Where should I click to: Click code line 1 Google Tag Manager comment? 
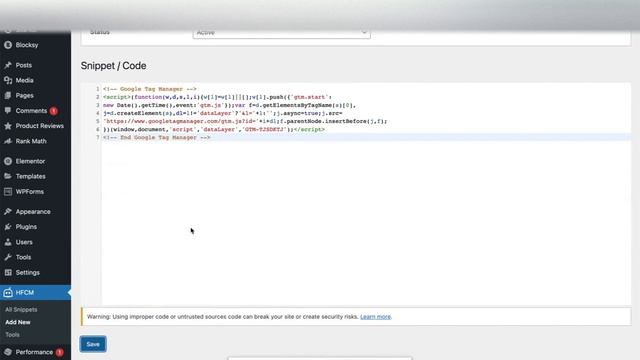pyautogui.click(x=149, y=89)
